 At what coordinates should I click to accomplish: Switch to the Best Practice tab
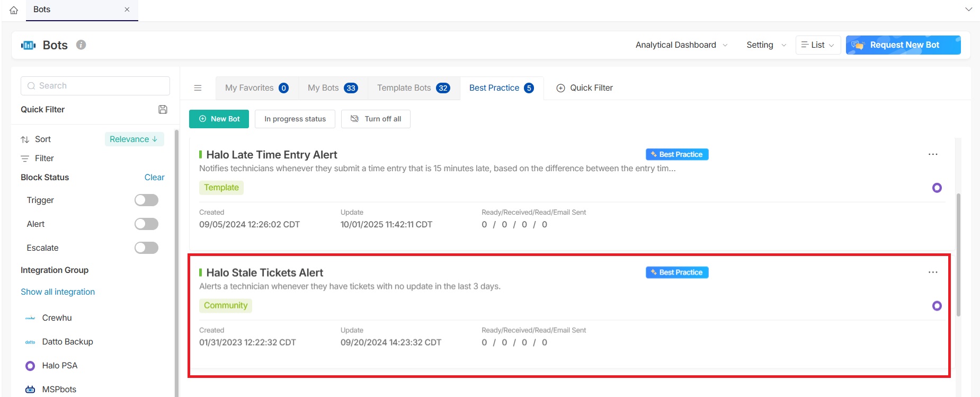point(501,88)
